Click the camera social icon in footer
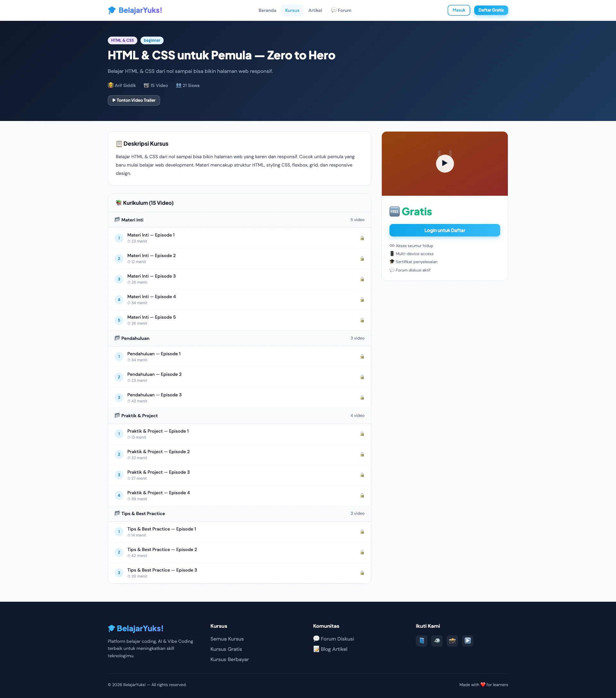The image size is (616, 698). pyautogui.click(x=452, y=641)
